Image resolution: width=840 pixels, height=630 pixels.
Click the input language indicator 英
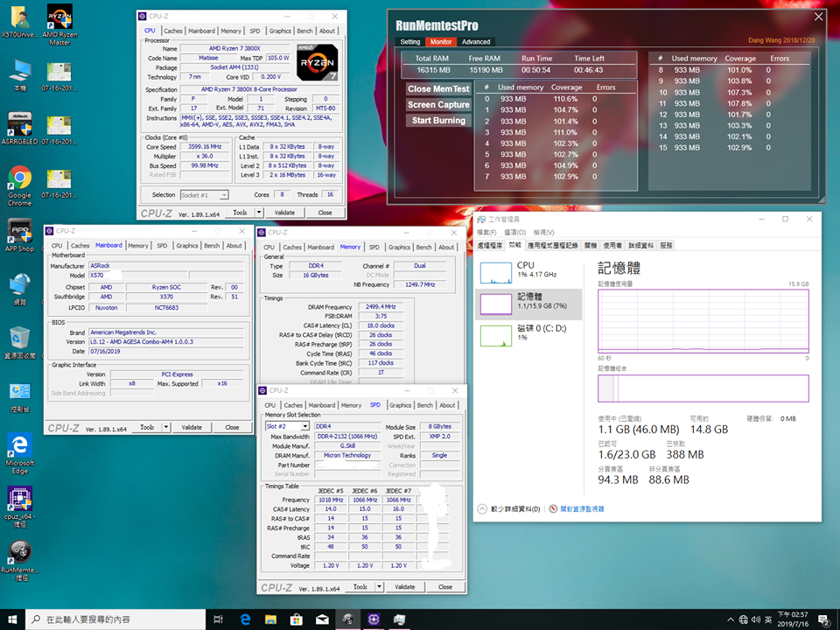pos(767,619)
